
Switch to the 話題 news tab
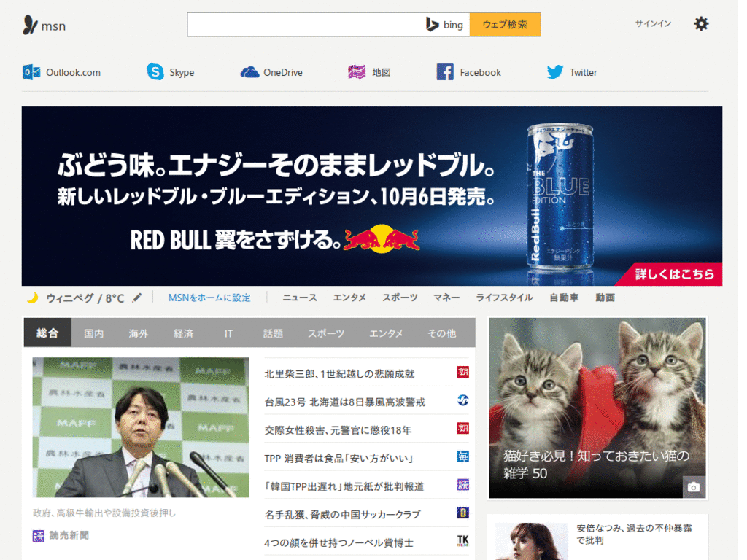pyautogui.click(x=273, y=332)
